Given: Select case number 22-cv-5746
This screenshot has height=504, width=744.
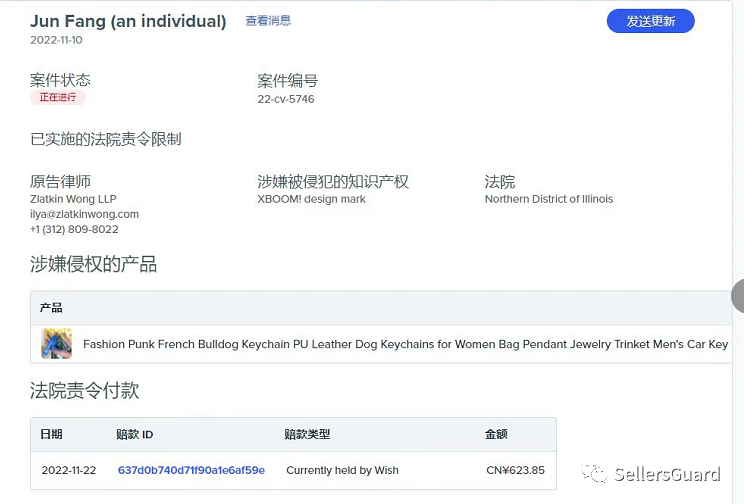Looking at the screenshot, I should pyautogui.click(x=286, y=99).
